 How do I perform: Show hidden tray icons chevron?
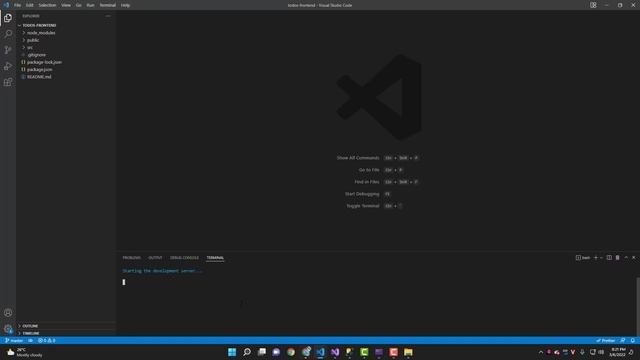[541, 352]
